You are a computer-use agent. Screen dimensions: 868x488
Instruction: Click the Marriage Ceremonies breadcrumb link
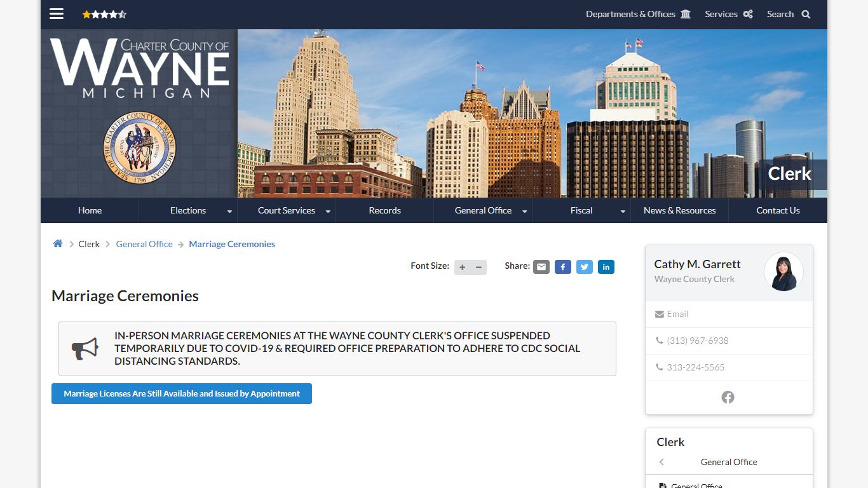232,244
